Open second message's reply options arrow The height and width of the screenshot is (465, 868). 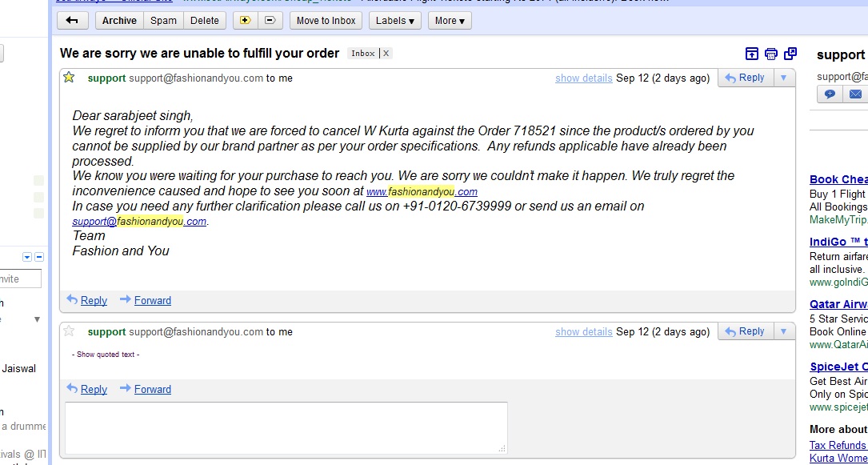tap(783, 331)
